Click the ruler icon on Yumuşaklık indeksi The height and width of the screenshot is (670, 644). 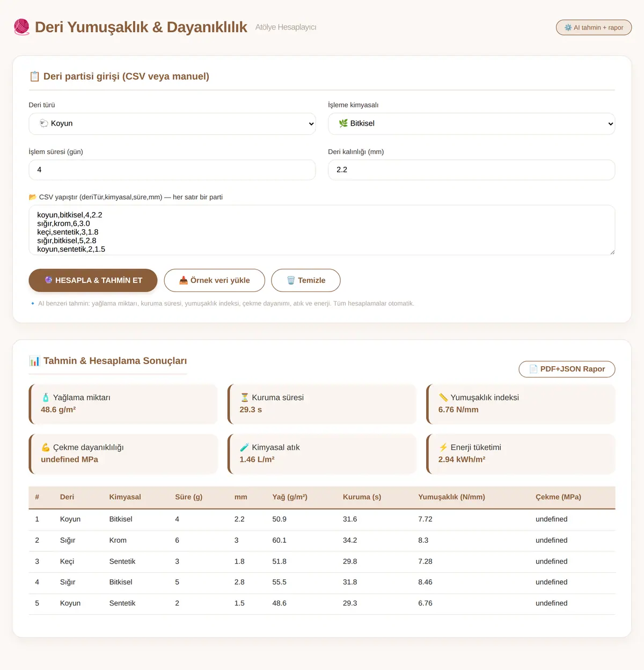click(x=443, y=397)
